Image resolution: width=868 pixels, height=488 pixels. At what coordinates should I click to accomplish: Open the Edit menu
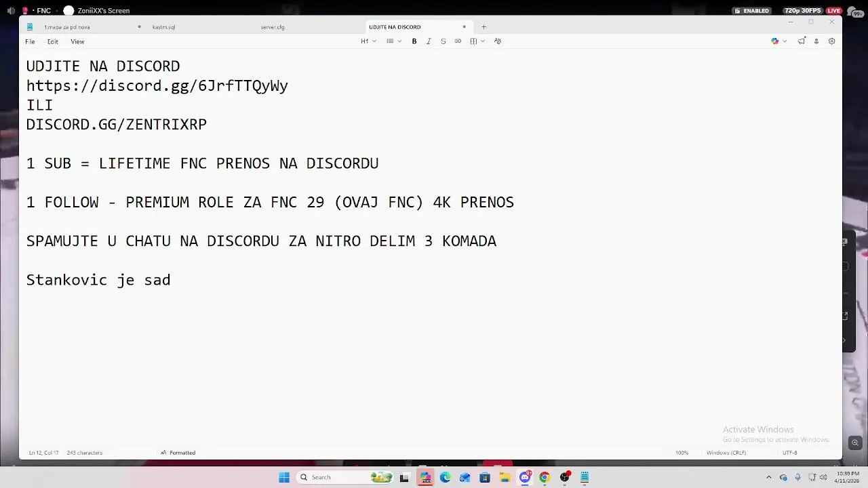pos(52,41)
